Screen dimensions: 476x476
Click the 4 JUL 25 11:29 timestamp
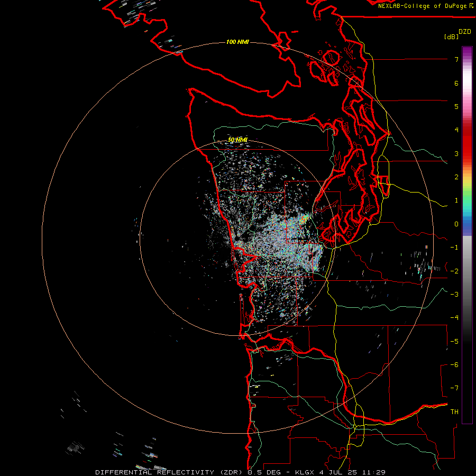pyautogui.click(x=352, y=472)
